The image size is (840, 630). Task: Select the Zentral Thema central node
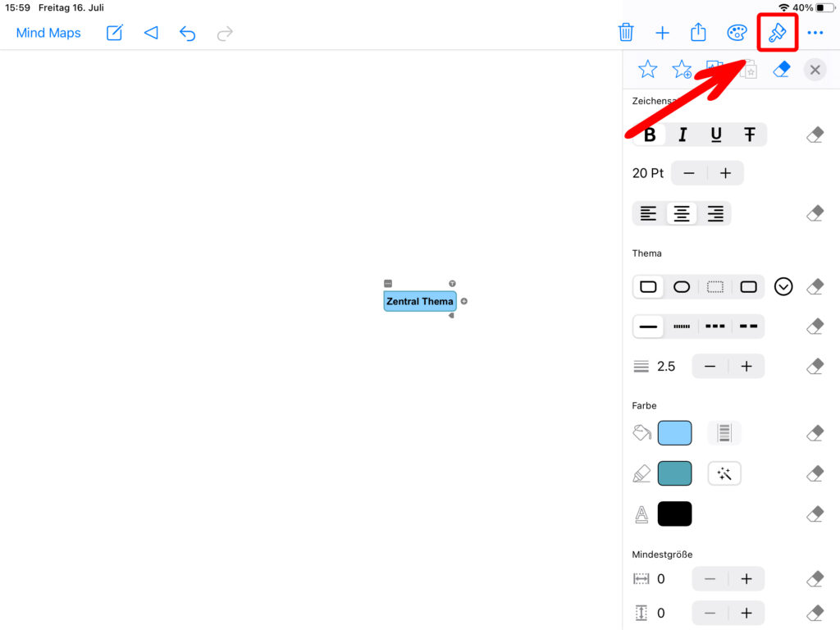point(420,301)
